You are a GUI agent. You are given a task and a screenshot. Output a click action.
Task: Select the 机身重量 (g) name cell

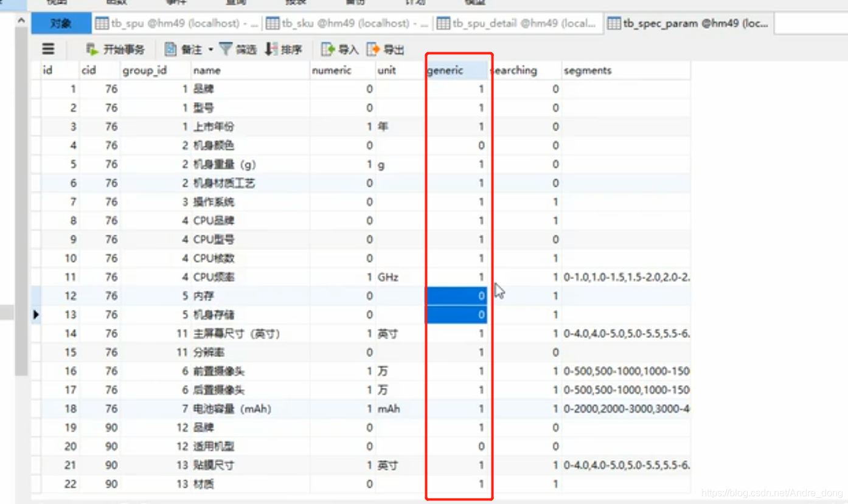250,164
